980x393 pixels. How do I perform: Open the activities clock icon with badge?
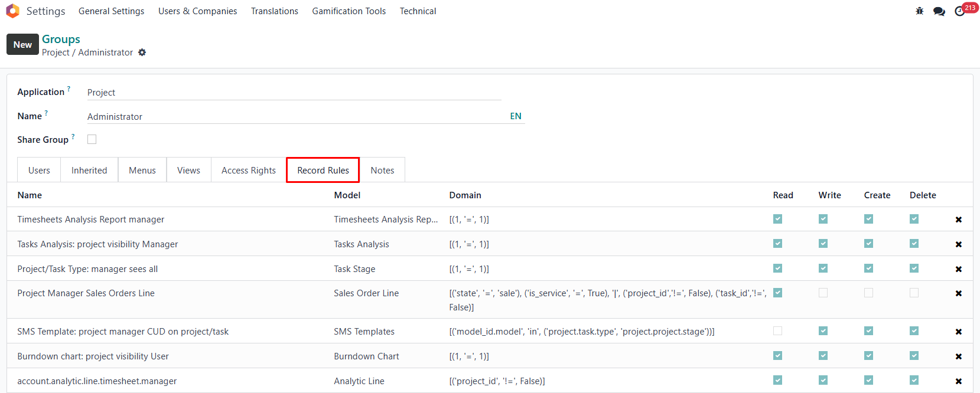click(960, 11)
